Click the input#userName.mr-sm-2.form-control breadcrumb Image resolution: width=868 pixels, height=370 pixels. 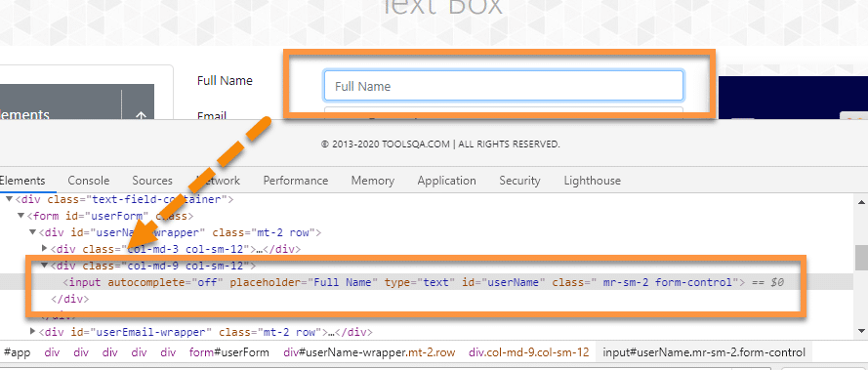pos(704,352)
